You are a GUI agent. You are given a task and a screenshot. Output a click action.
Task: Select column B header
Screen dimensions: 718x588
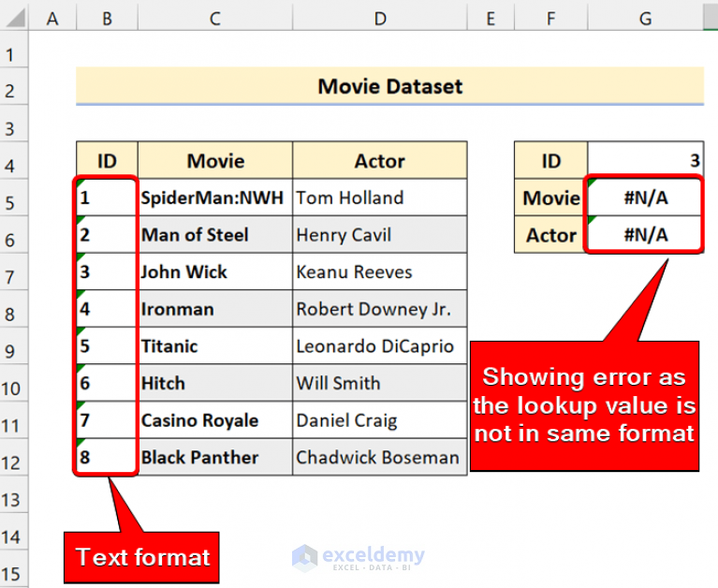107,19
